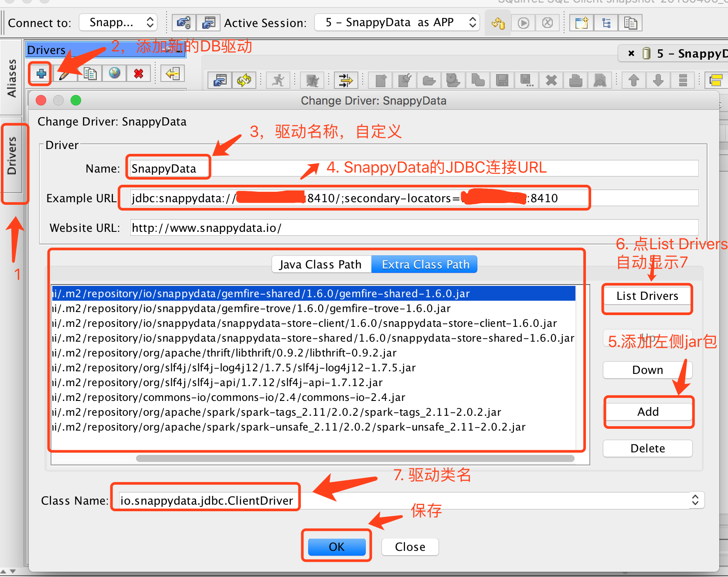
Task: Close the 5 - SnappyData session tab
Action: (631, 54)
